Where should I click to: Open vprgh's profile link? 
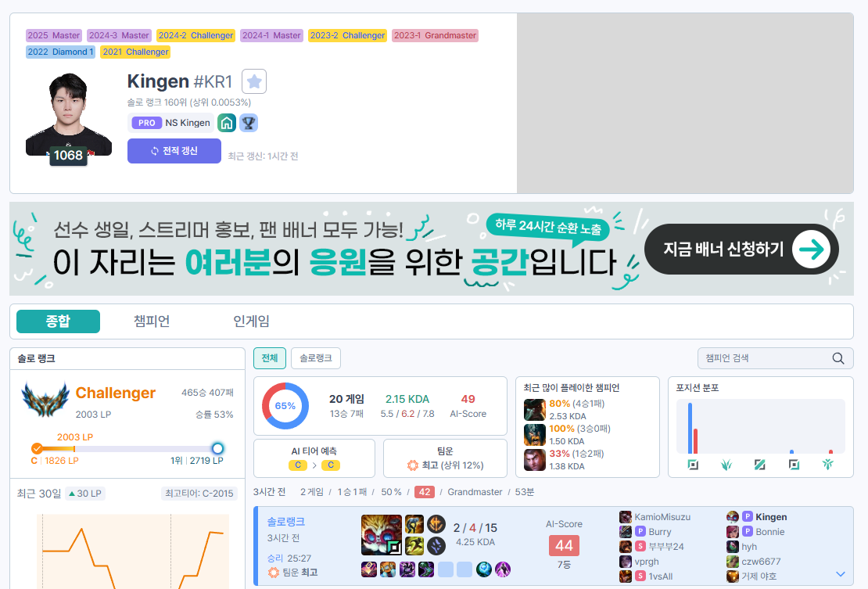(x=647, y=562)
